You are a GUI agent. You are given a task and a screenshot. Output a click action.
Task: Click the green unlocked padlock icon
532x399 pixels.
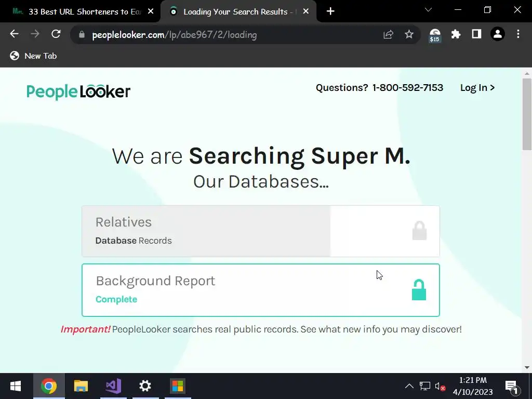coord(419,290)
